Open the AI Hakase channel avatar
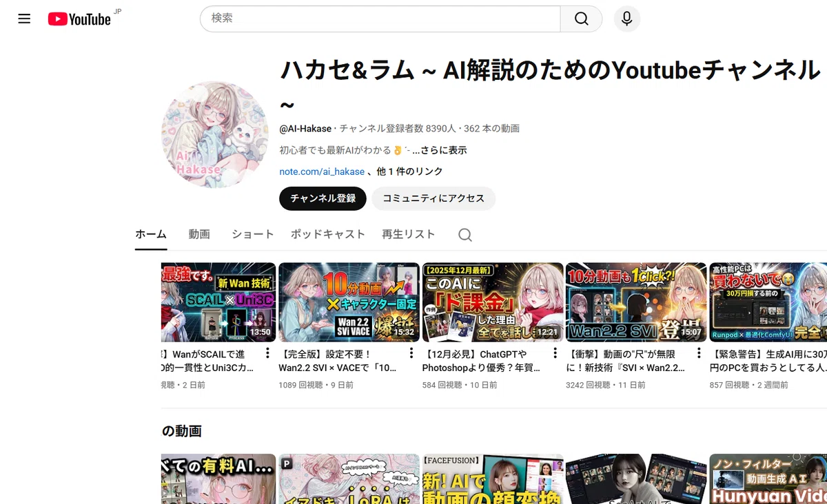Image resolution: width=827 pixels, height=504 pixels. (x=215, y=135)
